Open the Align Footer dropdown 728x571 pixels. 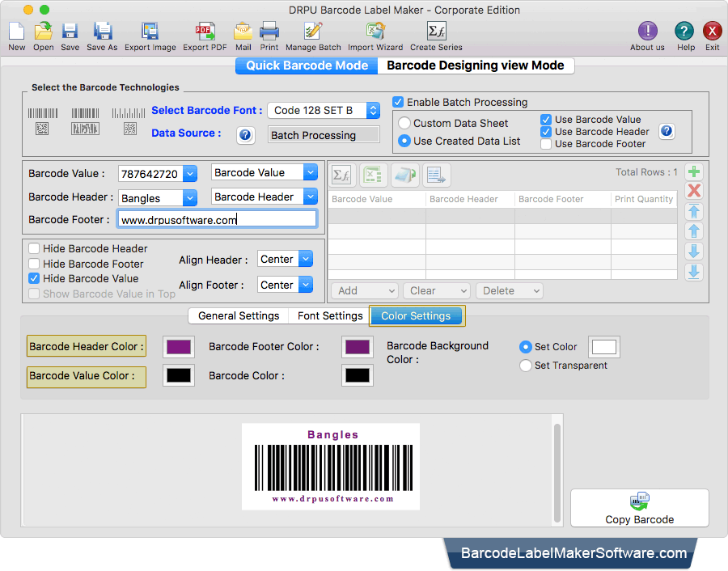click(285, 285)
